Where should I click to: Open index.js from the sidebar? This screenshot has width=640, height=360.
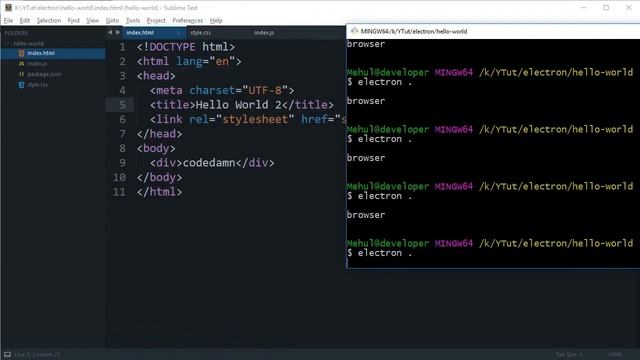37,64
